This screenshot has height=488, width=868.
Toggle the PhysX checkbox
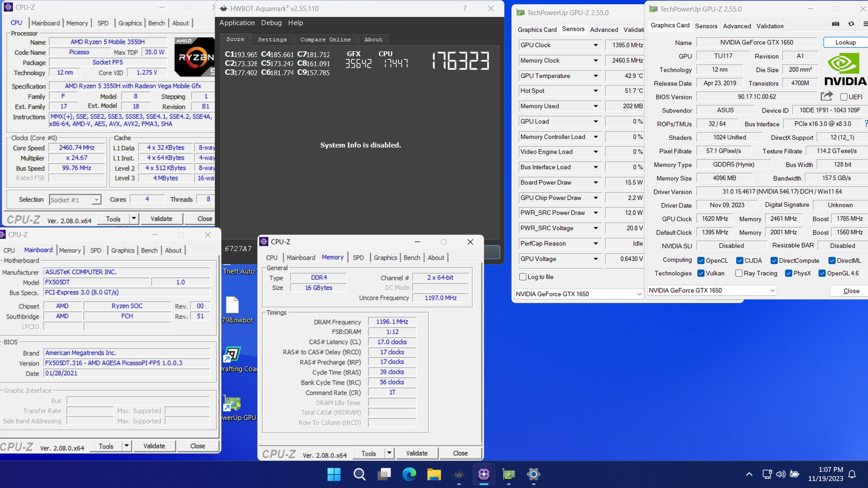pyautogui.click(x=788, y=273)
